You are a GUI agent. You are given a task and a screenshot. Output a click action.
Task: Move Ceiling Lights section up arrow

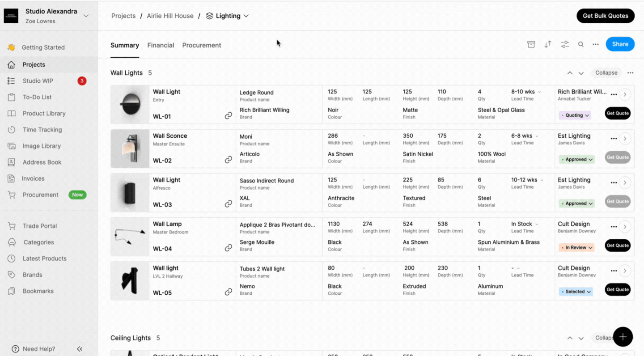tap(570, 338)
